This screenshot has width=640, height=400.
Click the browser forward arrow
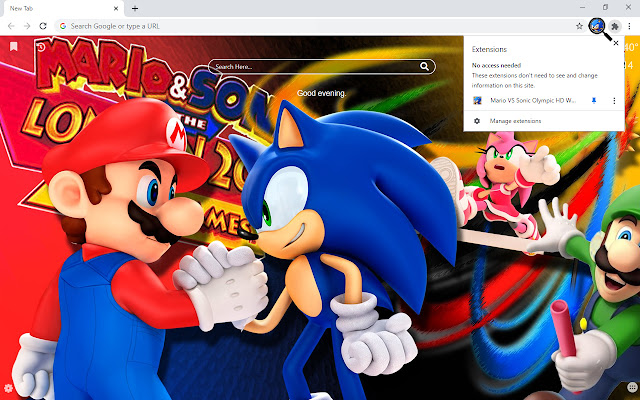coord(27,26)
